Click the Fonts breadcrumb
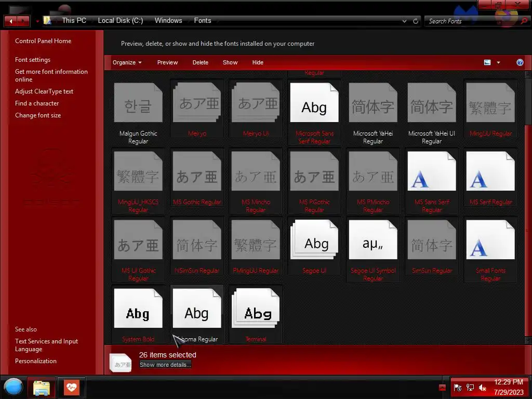 click(x=203, y=21)
